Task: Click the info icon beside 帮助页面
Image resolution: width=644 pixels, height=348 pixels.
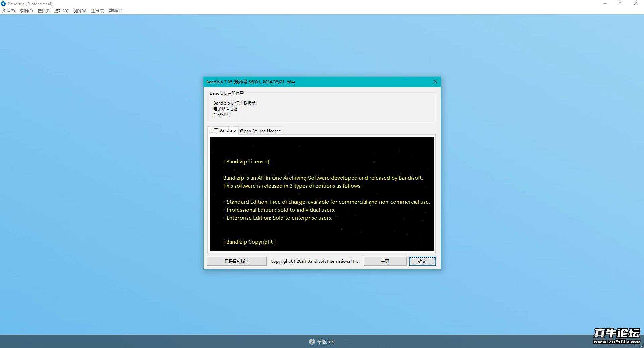Action: [x=312, y=341]
